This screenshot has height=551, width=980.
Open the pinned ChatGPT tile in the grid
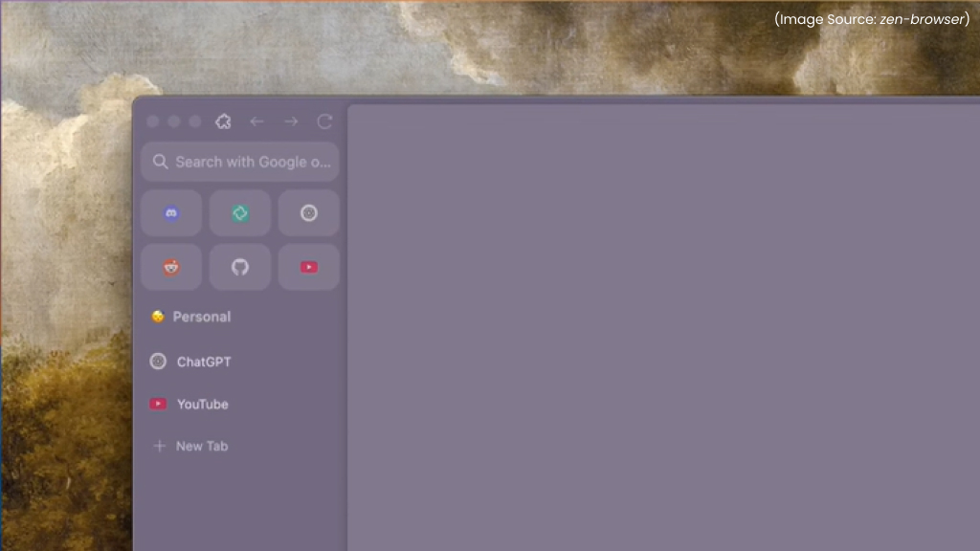(308, 213)
